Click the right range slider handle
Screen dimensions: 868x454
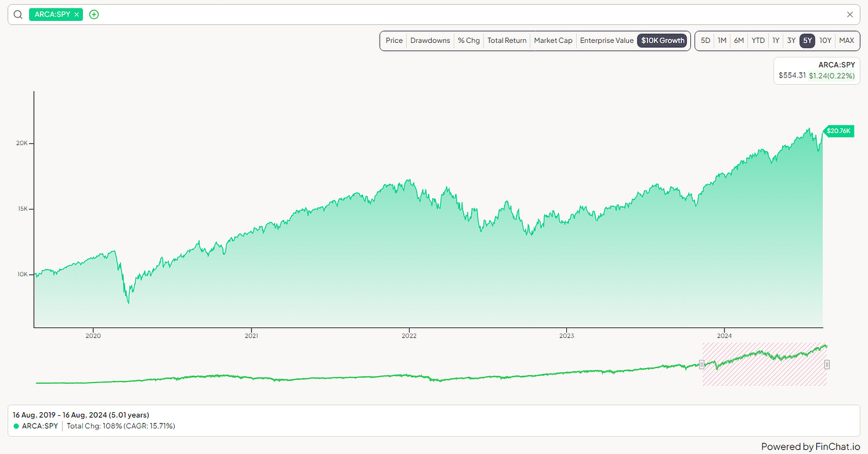pyautogui.click(x=827, y=364)
